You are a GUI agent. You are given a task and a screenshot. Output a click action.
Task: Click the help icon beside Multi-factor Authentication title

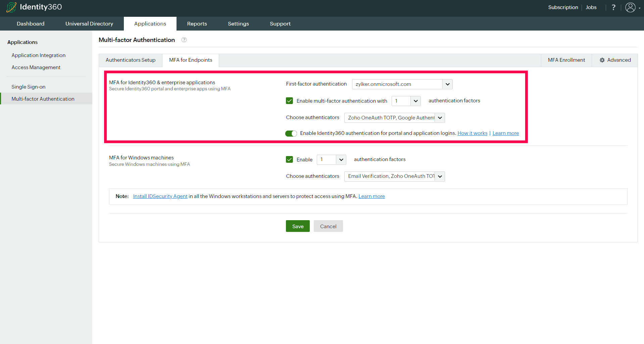[x=184, y=40]
